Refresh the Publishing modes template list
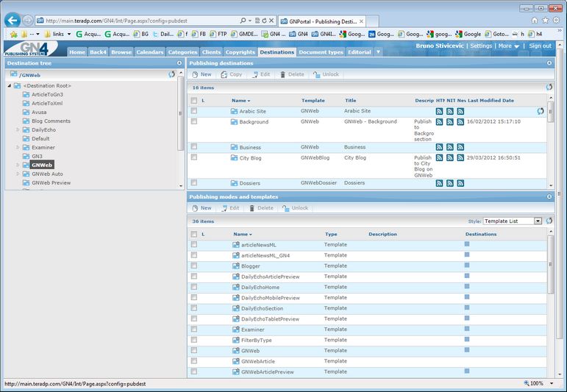 click(549, 221)
